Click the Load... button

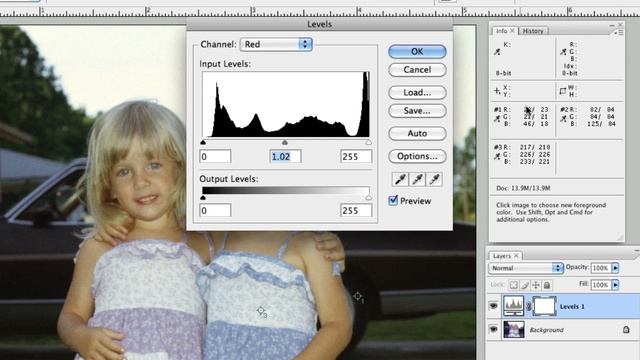[417, 93]
